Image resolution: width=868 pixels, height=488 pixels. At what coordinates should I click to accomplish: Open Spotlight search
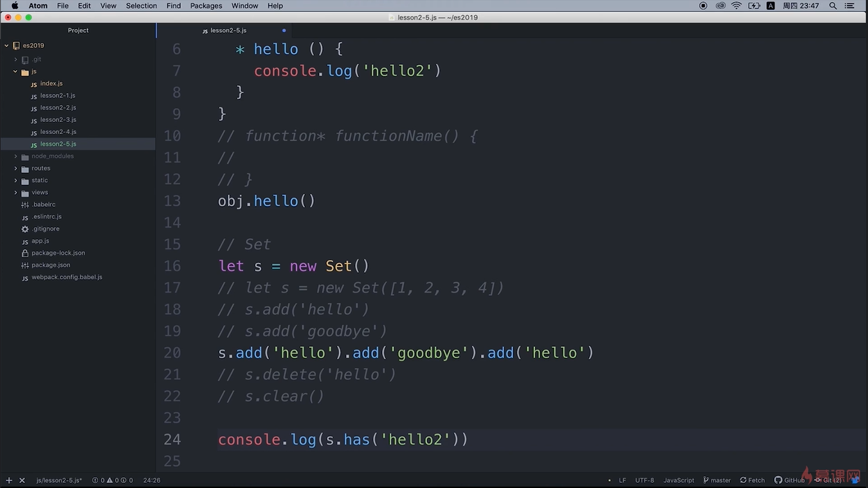tap(833, 6)
